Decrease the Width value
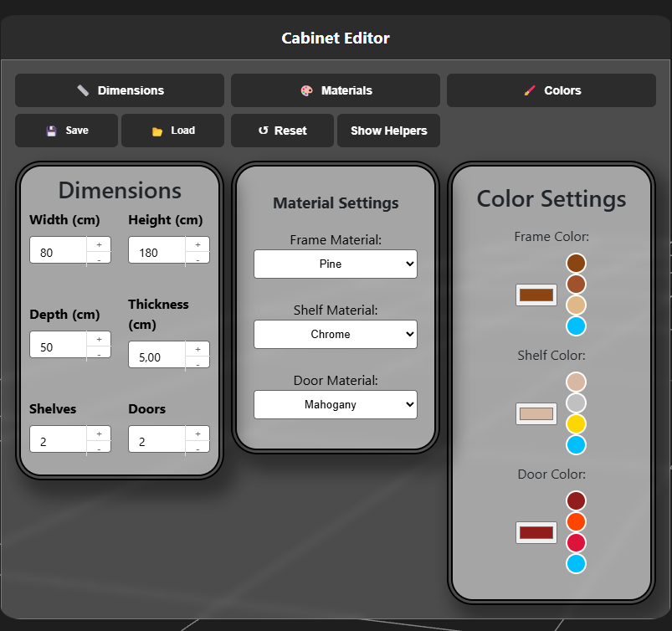Viewport: 672px width, 631px height. pos(99,259)
